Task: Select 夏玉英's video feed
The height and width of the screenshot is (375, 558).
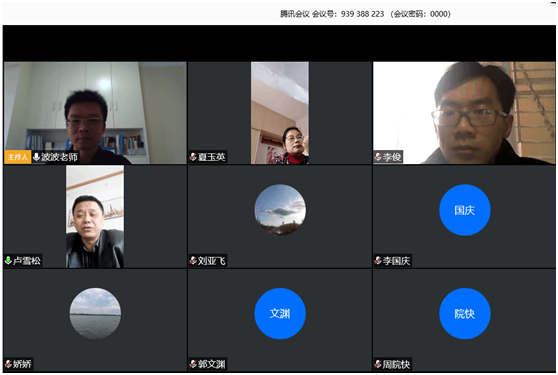Action: point(280,113)
